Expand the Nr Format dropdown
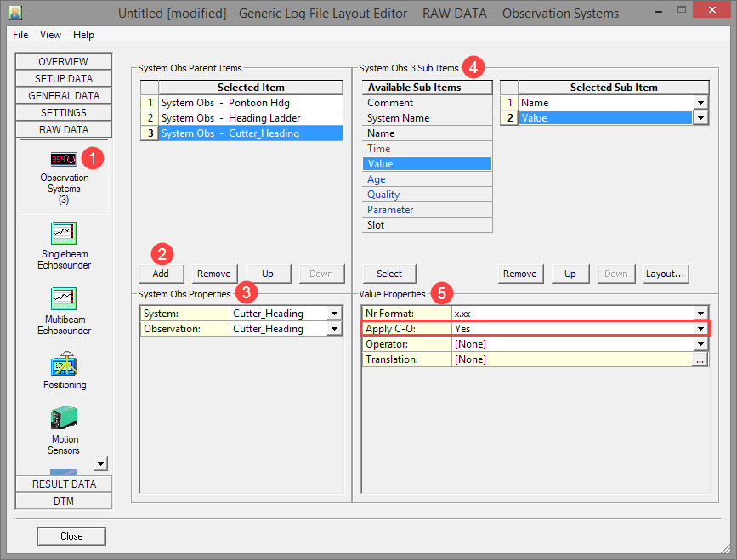The height and width of the screenshot is (560, 737). pyautogui.click(x=700, y=314)
